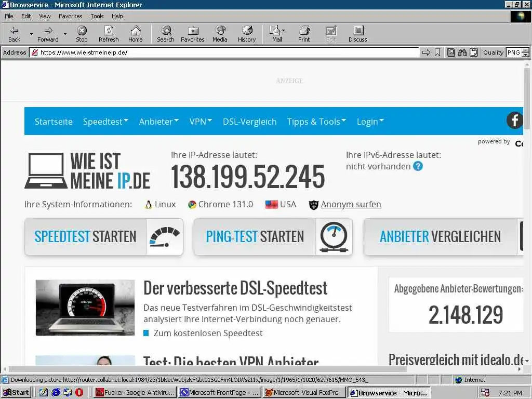
Task: Click the speedometer gauge icon on Speedtest button
Action: [x=165, y=236]
